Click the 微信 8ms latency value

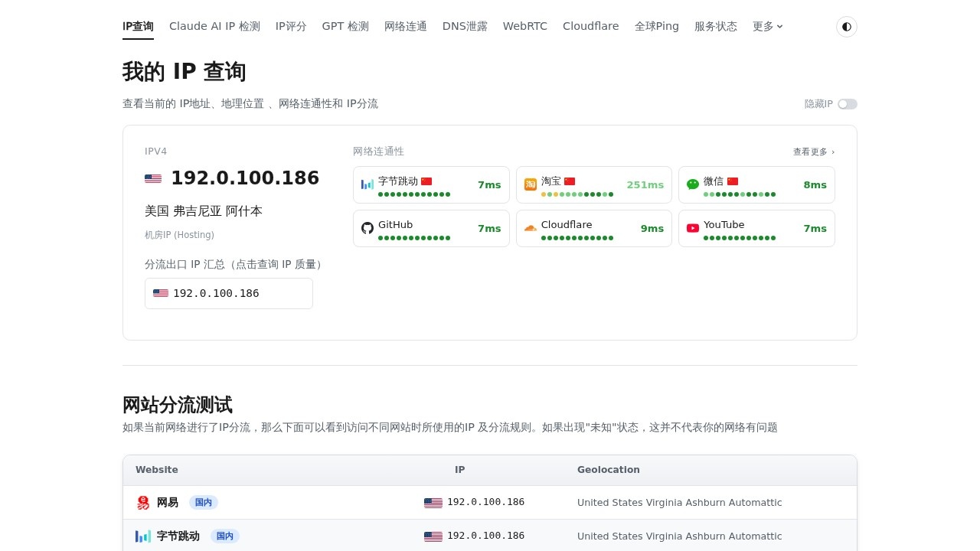point(815,185)
